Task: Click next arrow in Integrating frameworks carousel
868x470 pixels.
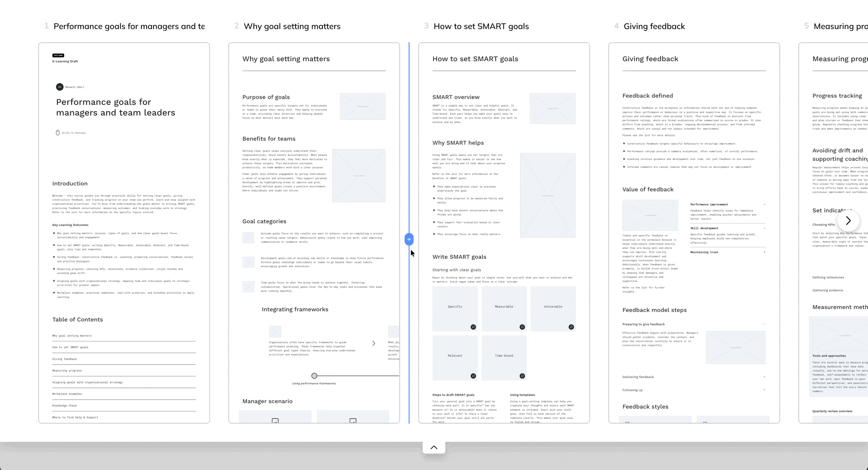Action: pyautogui.click(x=374, y=343)
